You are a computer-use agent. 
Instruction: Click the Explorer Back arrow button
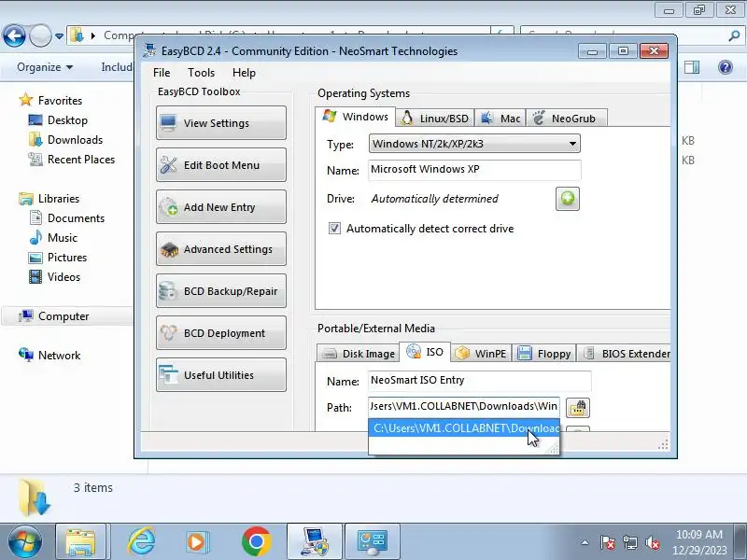point(14,35)
